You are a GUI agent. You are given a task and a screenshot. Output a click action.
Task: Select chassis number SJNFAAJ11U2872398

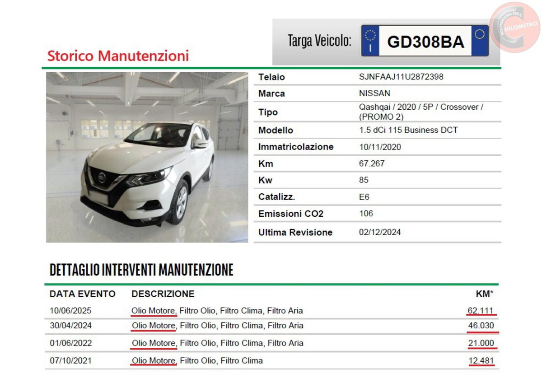click(x=401, y=77)
